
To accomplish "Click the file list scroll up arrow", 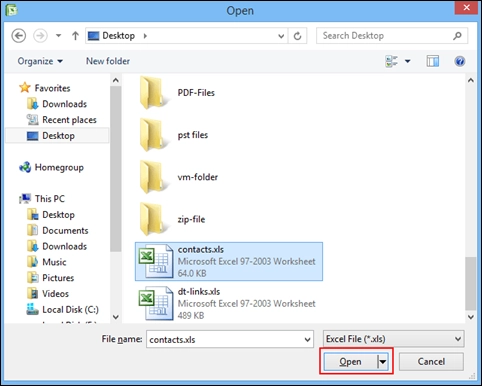I will pyautogui.click(x=471, y=80).
